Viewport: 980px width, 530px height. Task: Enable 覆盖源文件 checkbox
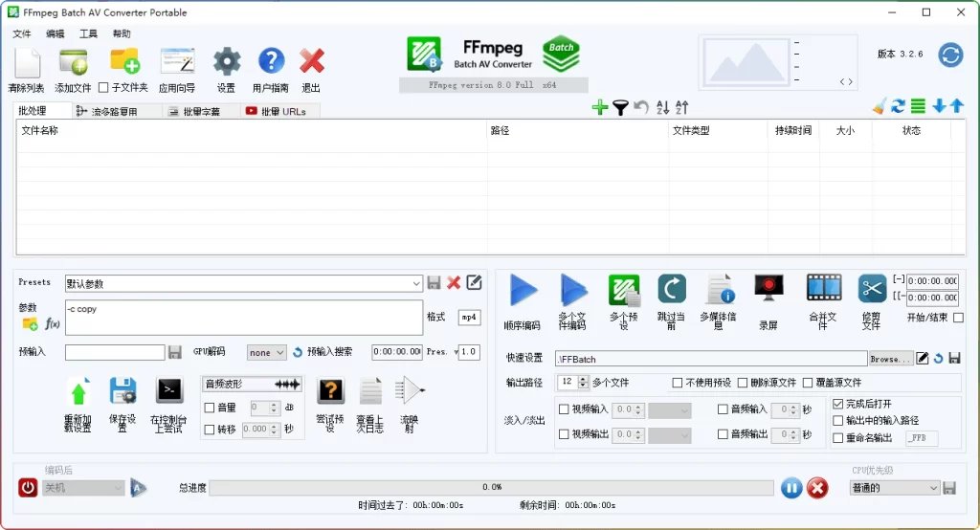tap(808, 383)
